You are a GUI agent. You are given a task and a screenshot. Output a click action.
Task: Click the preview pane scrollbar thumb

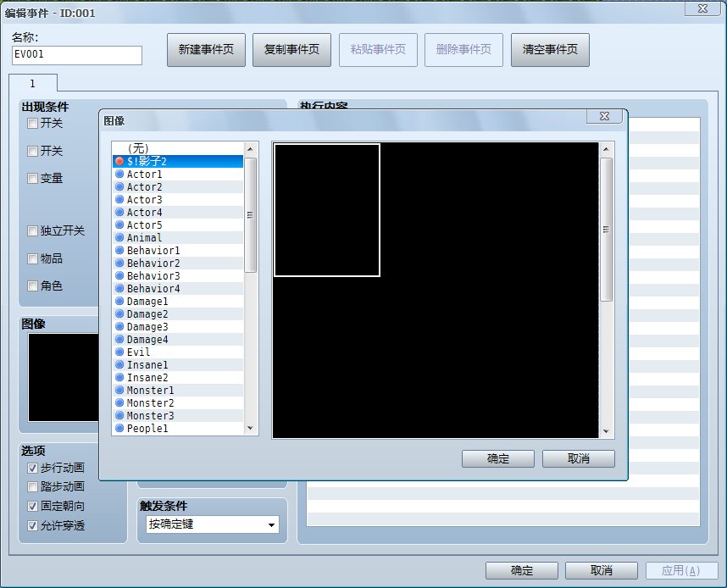[x=606, y=230]
